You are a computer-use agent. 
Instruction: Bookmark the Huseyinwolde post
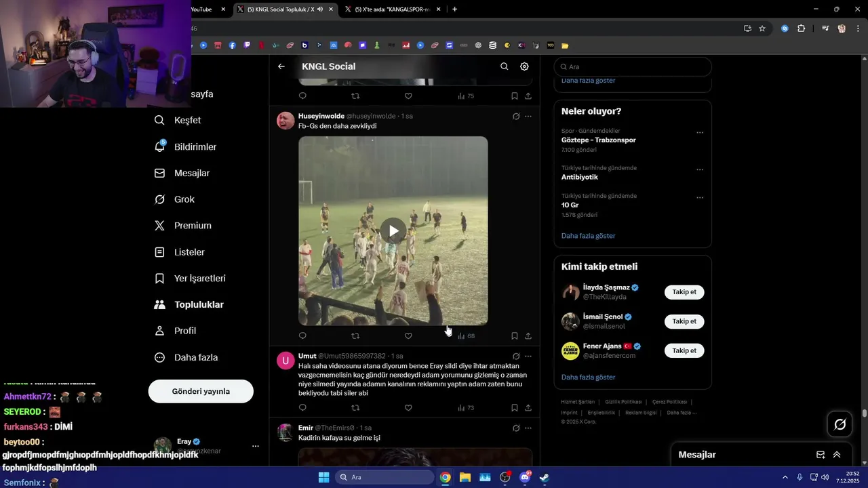515,335
